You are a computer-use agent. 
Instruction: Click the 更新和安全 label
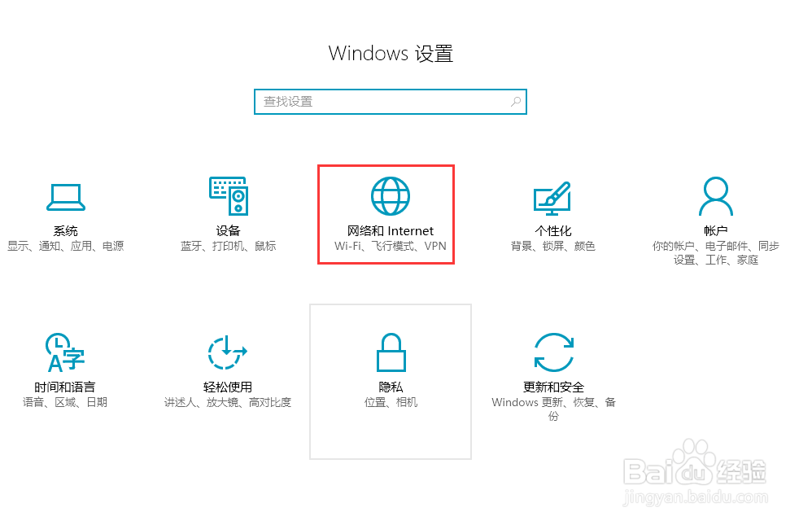(x=553, y=387)
